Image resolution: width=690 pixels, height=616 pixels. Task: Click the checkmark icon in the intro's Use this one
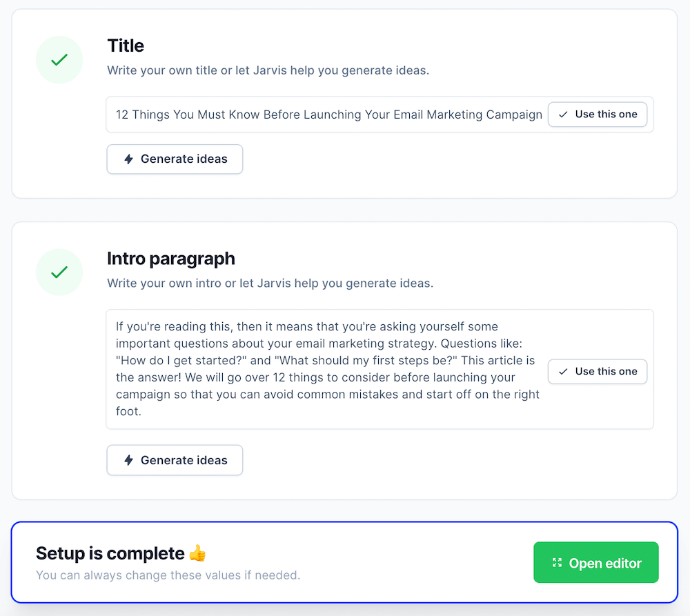point(564,372)
